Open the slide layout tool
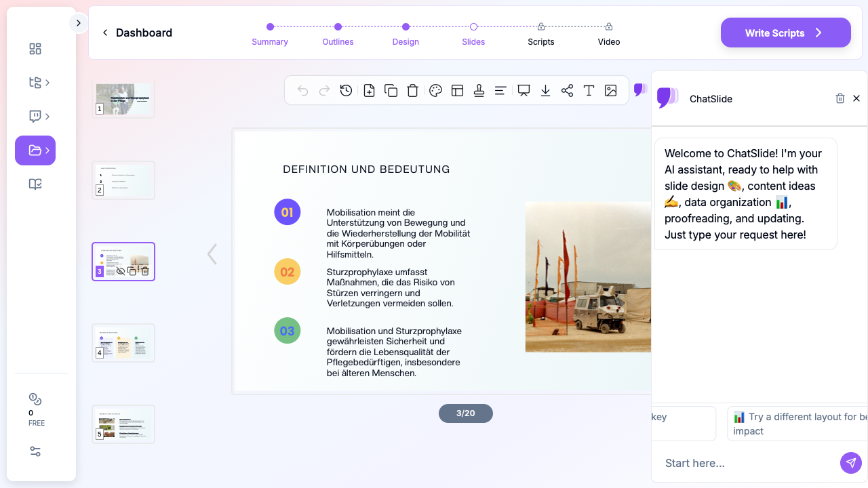 [x=458, y=91]
